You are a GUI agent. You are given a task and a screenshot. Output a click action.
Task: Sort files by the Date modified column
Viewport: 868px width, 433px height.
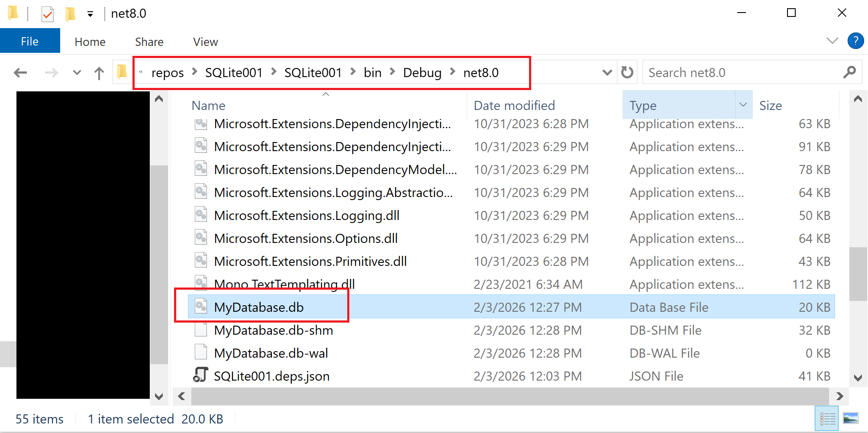[x=514, y=106]
